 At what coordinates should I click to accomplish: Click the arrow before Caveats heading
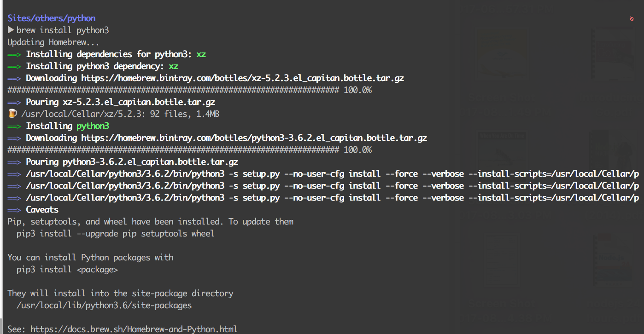[14, 210]
